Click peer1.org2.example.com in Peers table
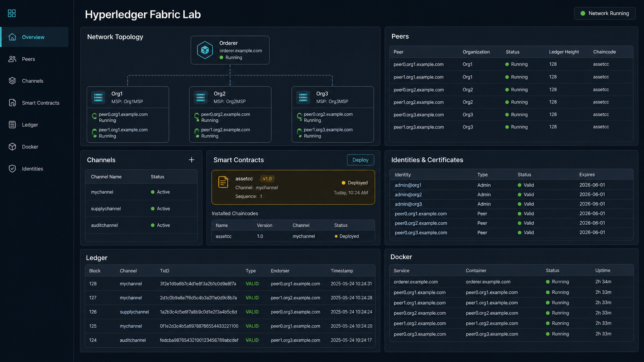The image size is (644, 362). tap(419, 102)
